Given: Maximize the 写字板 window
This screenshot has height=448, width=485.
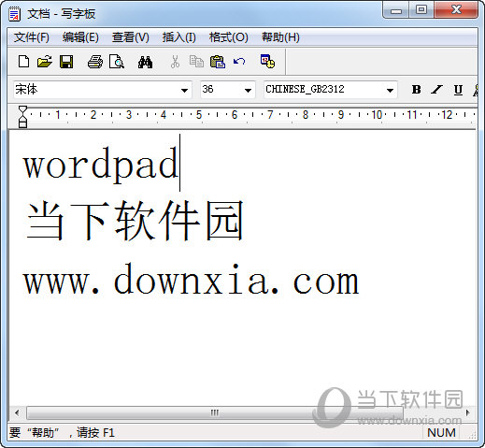Looking at the screenshot, I should point(421,10).
